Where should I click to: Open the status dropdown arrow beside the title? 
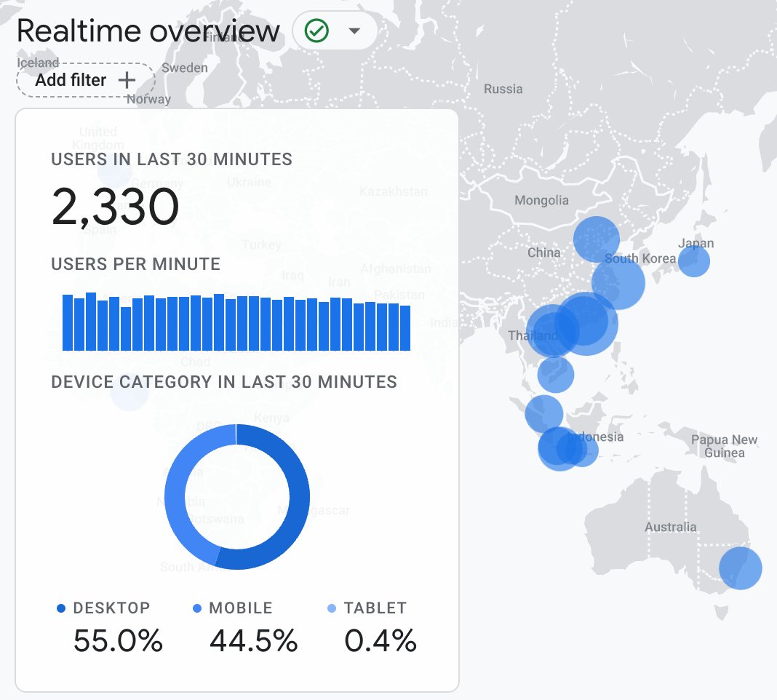(x=354, y=31)
